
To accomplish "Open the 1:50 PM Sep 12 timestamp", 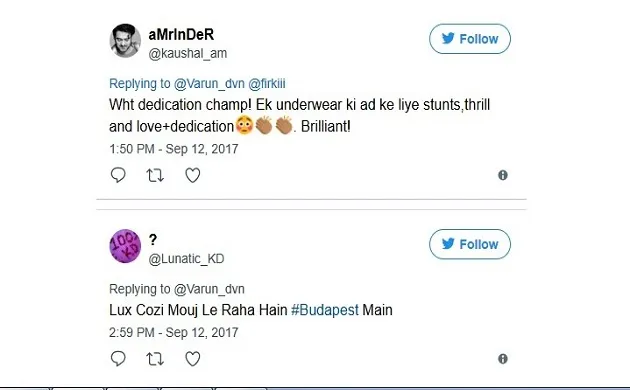I will 174,149.
